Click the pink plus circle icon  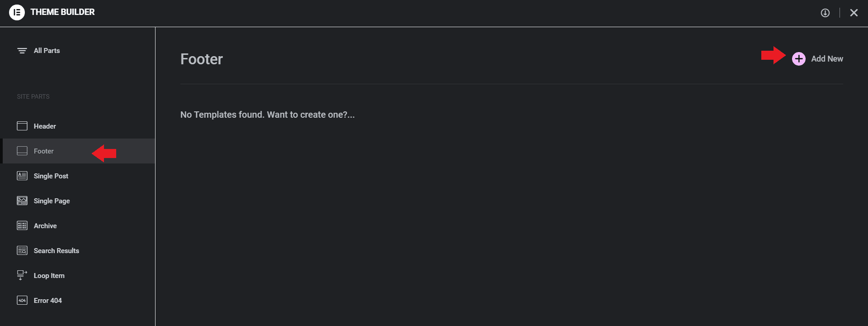coord(799,59)
